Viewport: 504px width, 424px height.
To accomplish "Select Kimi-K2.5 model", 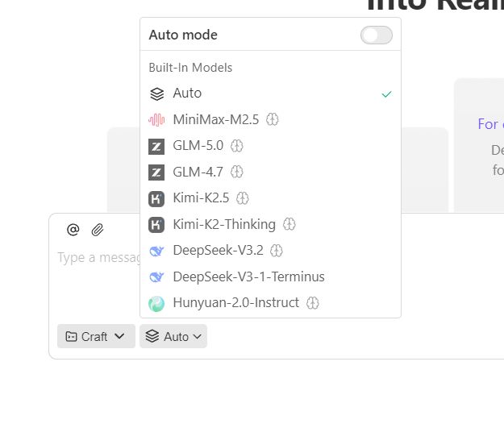I will pyautogui.click(x=270, y=198).
